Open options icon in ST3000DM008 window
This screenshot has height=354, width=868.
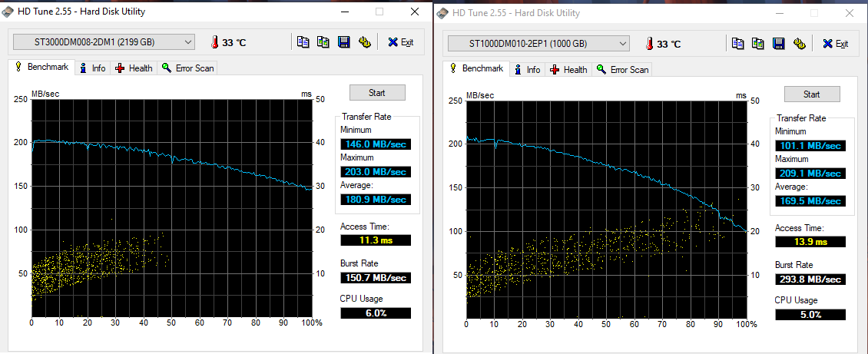365,42
